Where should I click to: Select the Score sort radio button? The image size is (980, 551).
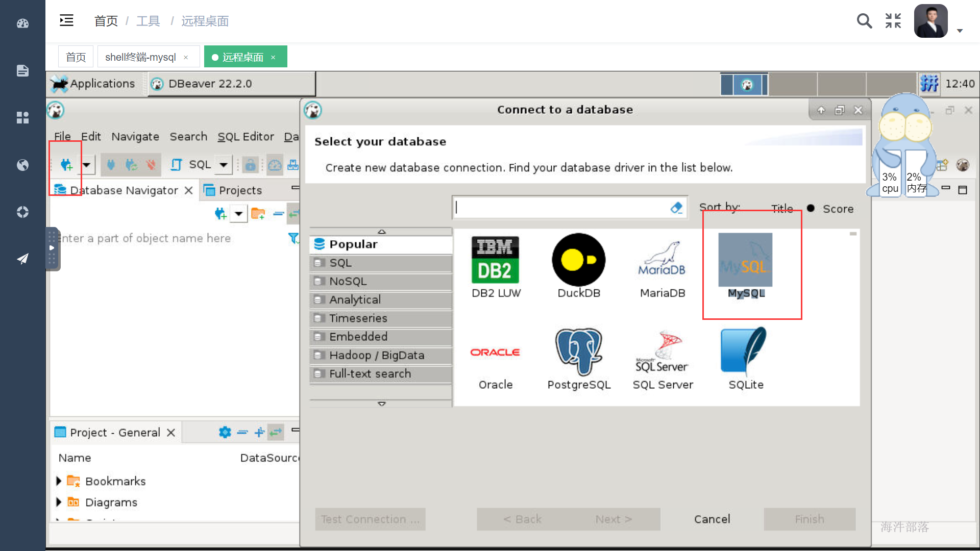tap(811, 208)
